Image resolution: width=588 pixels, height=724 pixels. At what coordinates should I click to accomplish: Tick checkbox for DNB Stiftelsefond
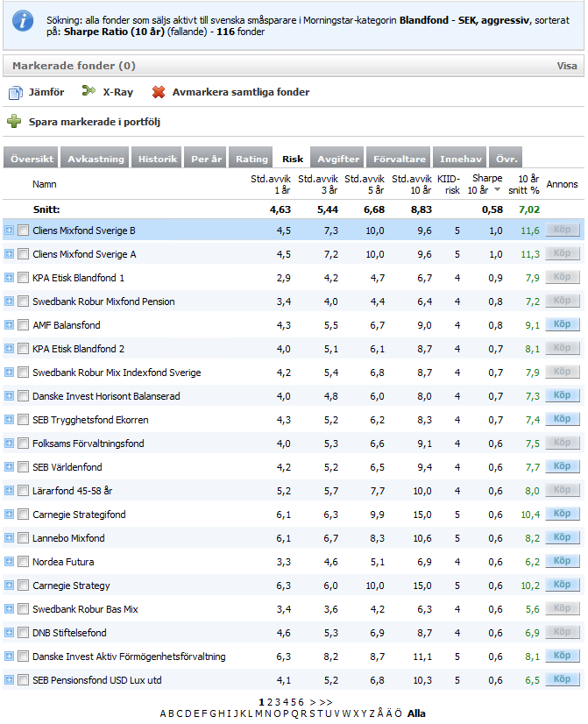point(23,632)
